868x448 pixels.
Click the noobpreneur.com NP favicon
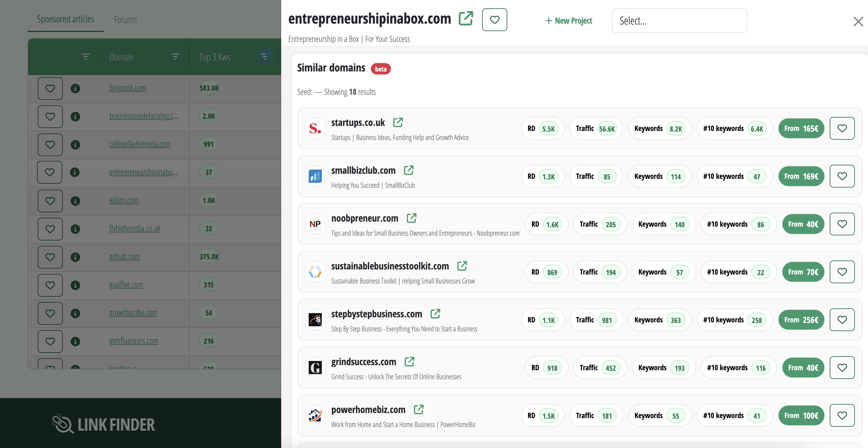tap(315, 224)
